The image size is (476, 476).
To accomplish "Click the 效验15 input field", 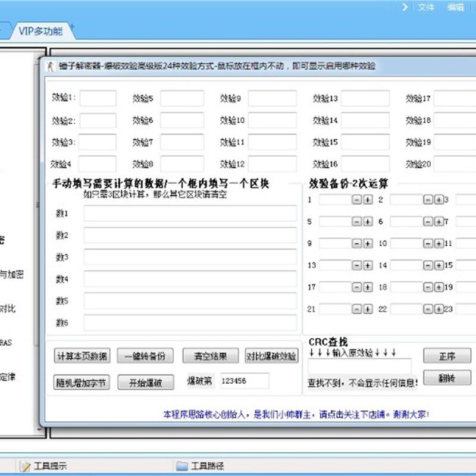I will [x=365, y=142].
